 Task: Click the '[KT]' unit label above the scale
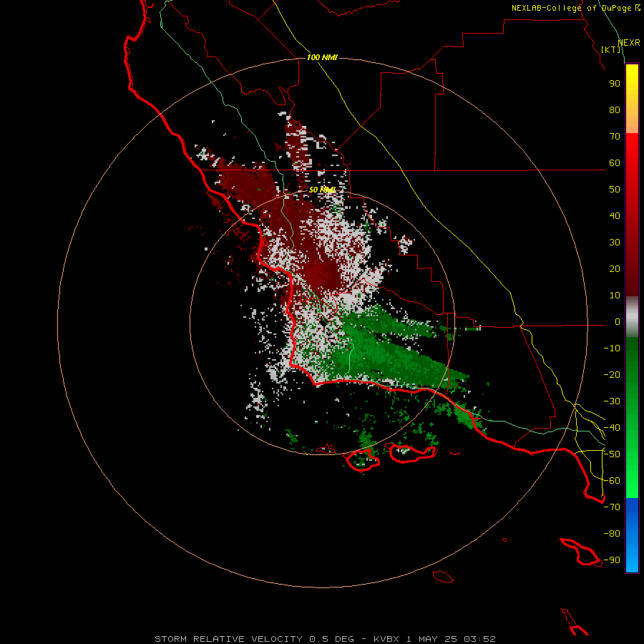point(610,49)
